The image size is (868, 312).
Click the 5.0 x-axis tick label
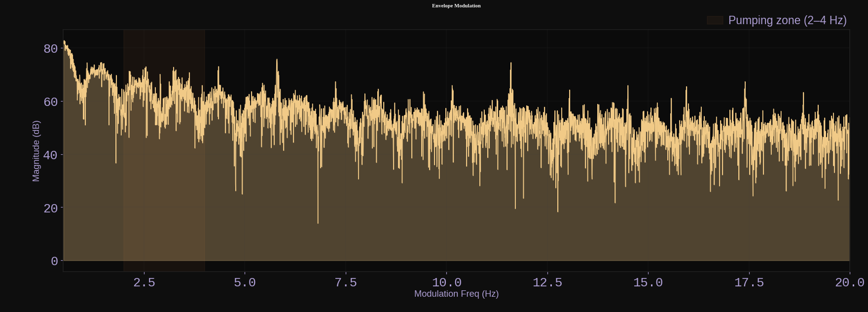click(x=245, y=282)
